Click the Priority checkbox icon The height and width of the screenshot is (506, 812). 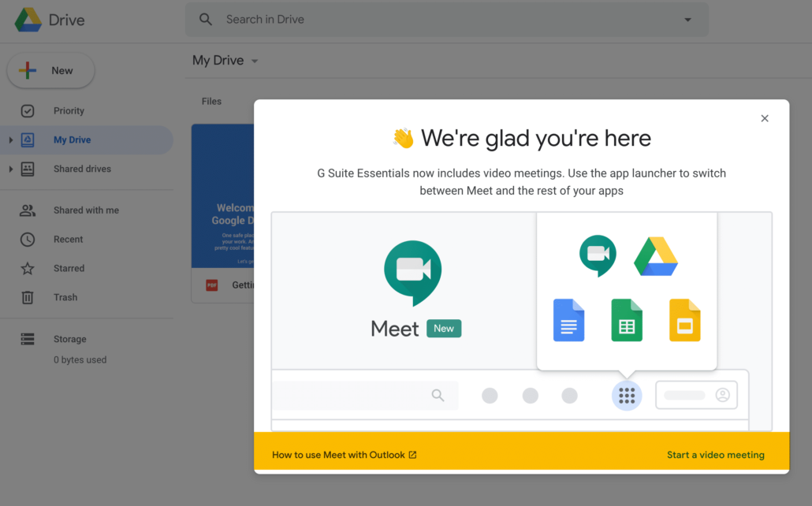(28, 111)
